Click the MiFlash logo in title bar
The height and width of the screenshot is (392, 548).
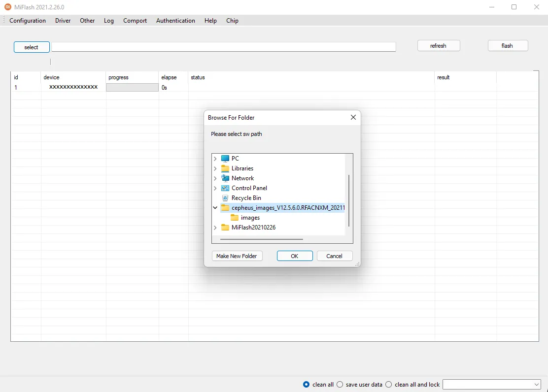tap(8, 7)
